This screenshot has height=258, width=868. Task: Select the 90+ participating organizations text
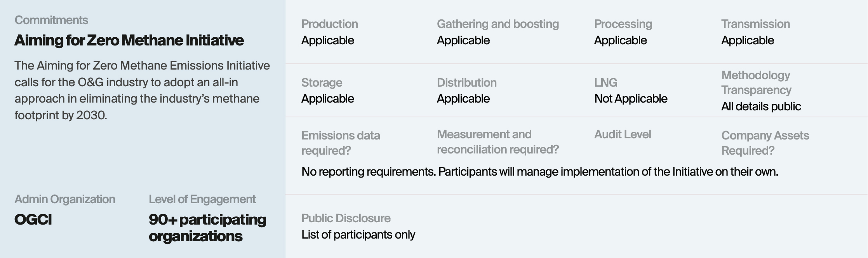pyautogui.click(x=207, y=228)
